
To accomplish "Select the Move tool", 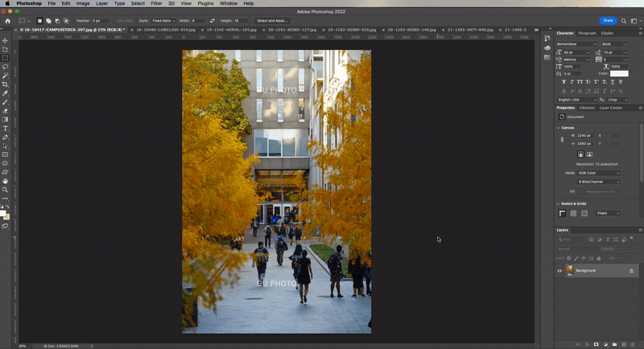I will click(x=5, y=40).
